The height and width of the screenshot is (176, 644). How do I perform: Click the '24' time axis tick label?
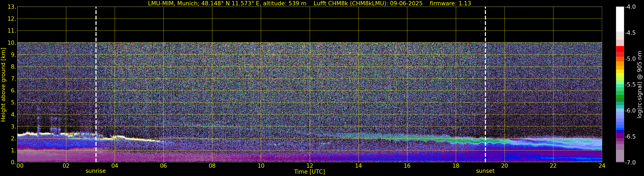point(602,166)
